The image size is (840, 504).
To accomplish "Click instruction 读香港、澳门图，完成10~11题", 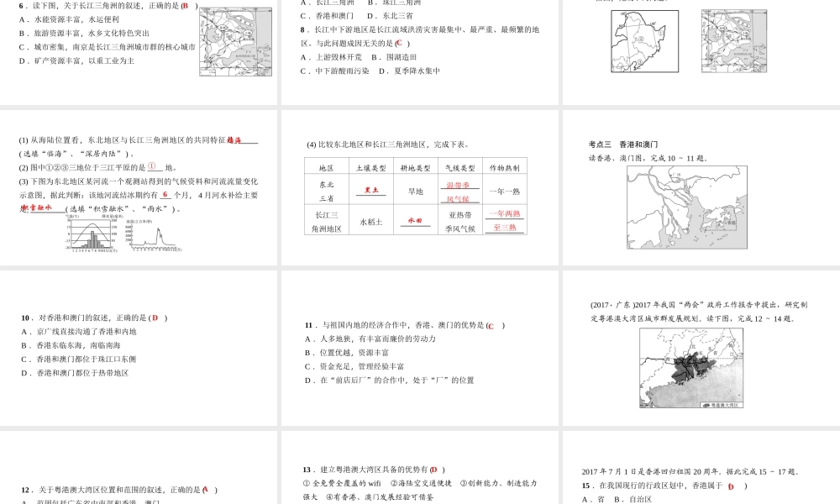I will click(x=648, y=159).
